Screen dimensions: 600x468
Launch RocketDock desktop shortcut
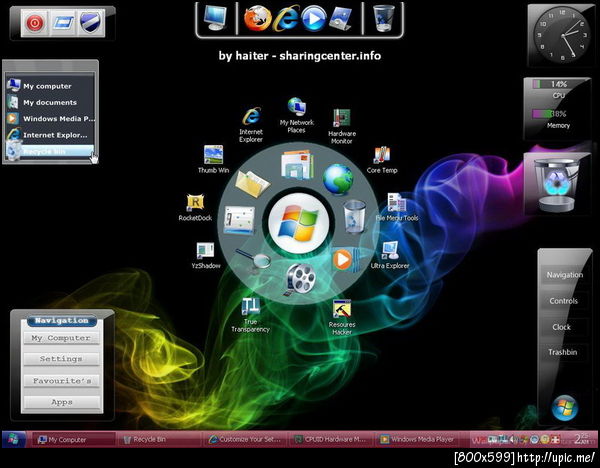(x=195, y=208)
